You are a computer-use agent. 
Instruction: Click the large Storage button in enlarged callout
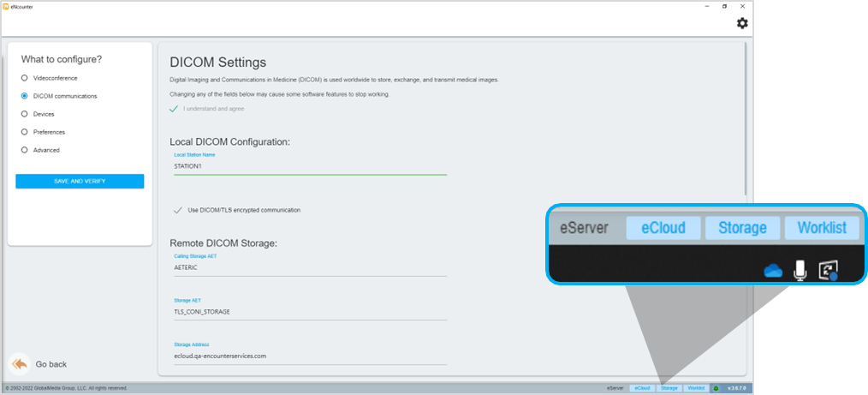742,228
